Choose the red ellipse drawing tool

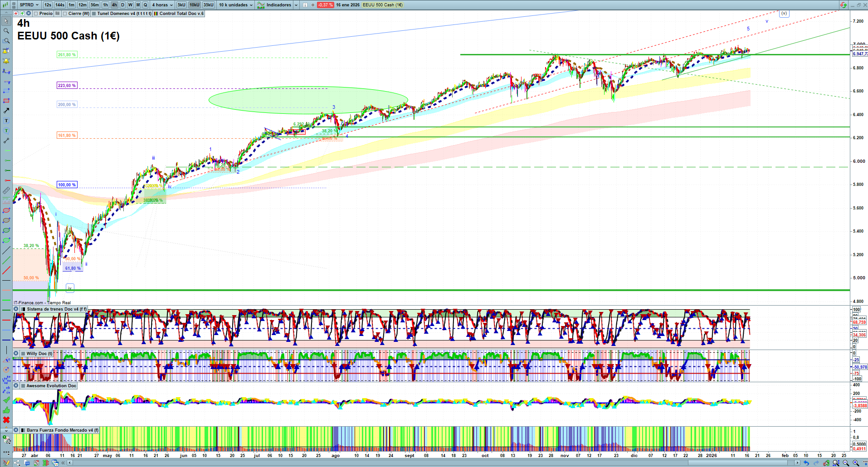coord(6,210)
